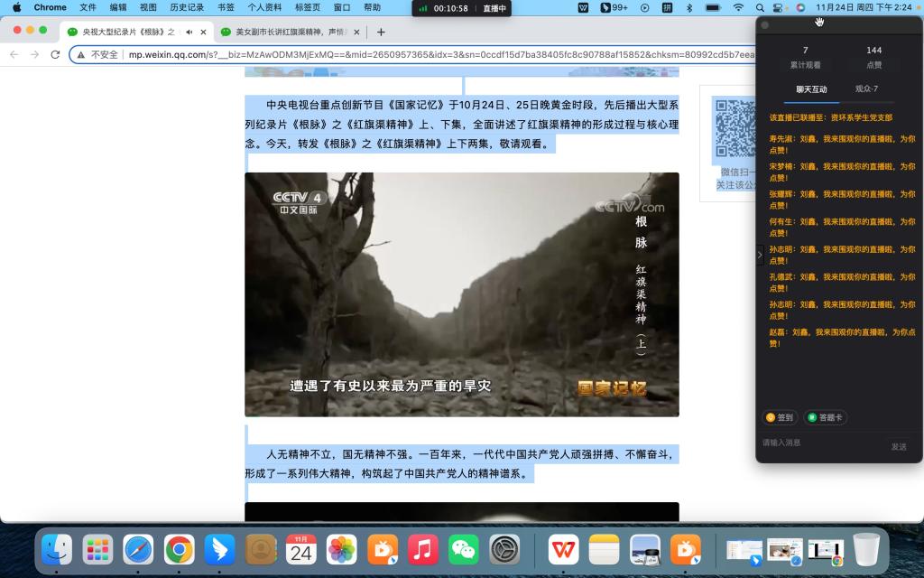The height and width of the screenshot is (578, 924).
Task: Open a new tab with the plus button
Action: click(x=381, y=32)
